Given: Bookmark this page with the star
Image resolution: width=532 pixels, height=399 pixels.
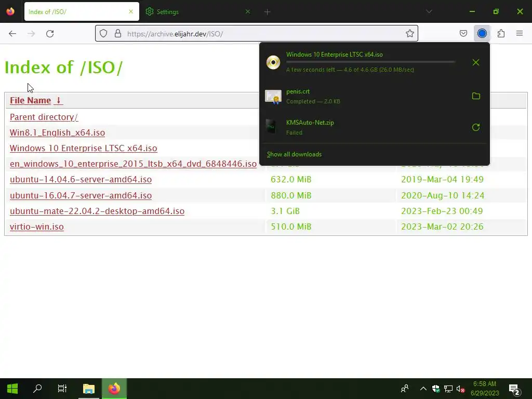Looking at the screenshot, I should 409,33.
